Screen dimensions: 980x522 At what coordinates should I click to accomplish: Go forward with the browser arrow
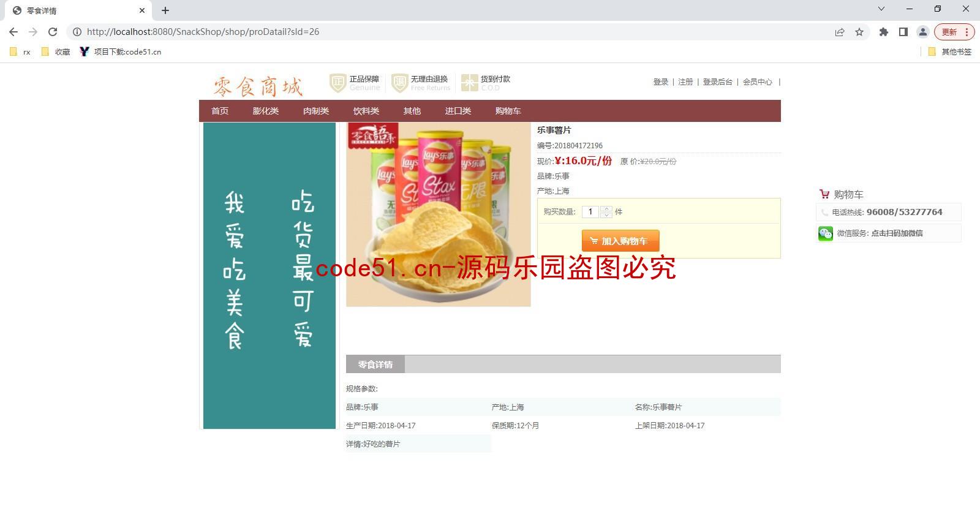pyautogui.click(x=33, y=32)
